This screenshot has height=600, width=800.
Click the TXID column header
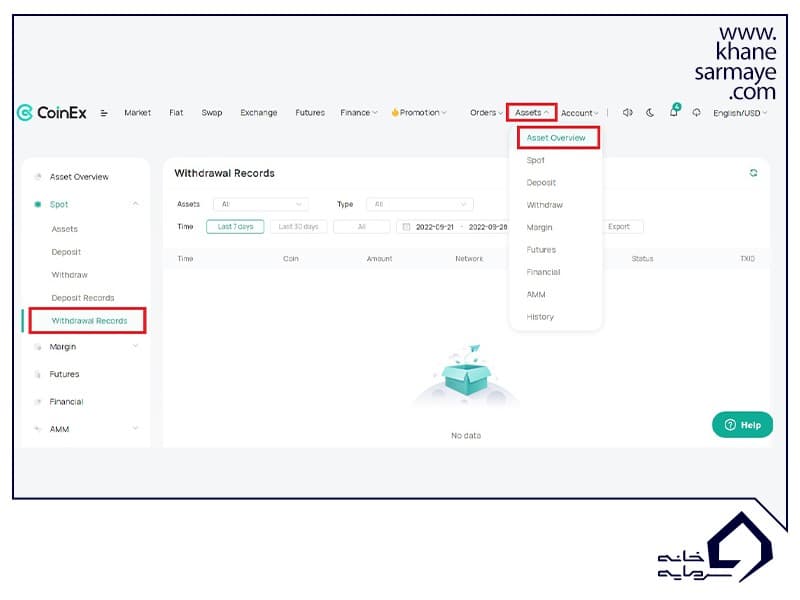[747, 259]
